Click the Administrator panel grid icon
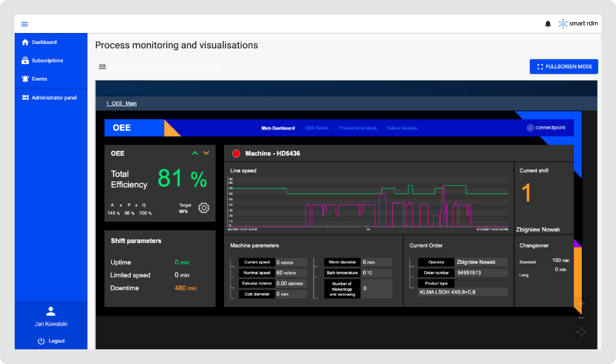Viewport: 616px width, 364px height. 25,97
